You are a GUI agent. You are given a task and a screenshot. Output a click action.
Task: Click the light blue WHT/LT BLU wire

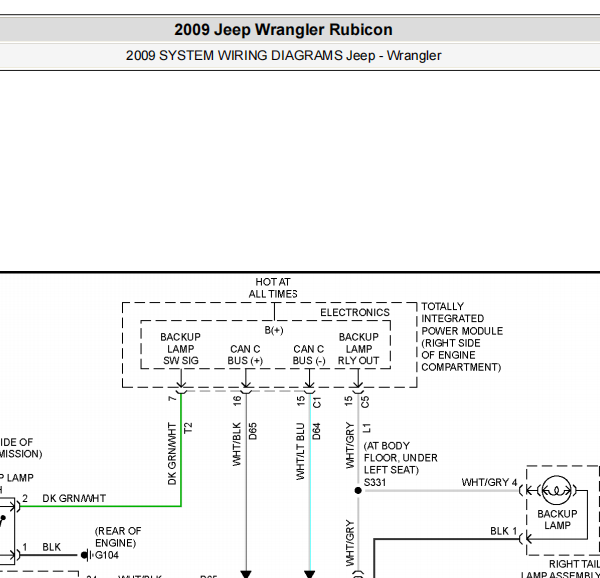310,482
